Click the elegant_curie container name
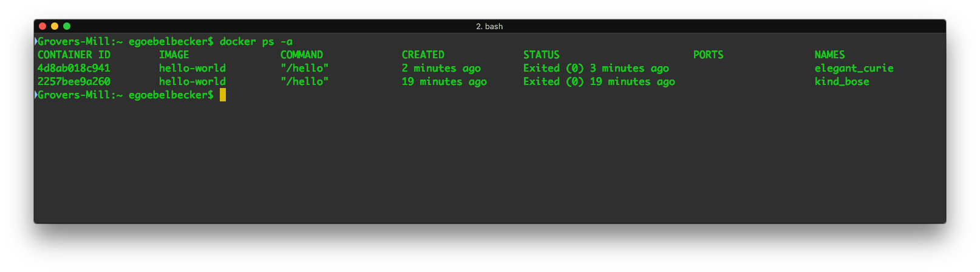This screenshot has width=980, height=272. click(x=854, y=68)
